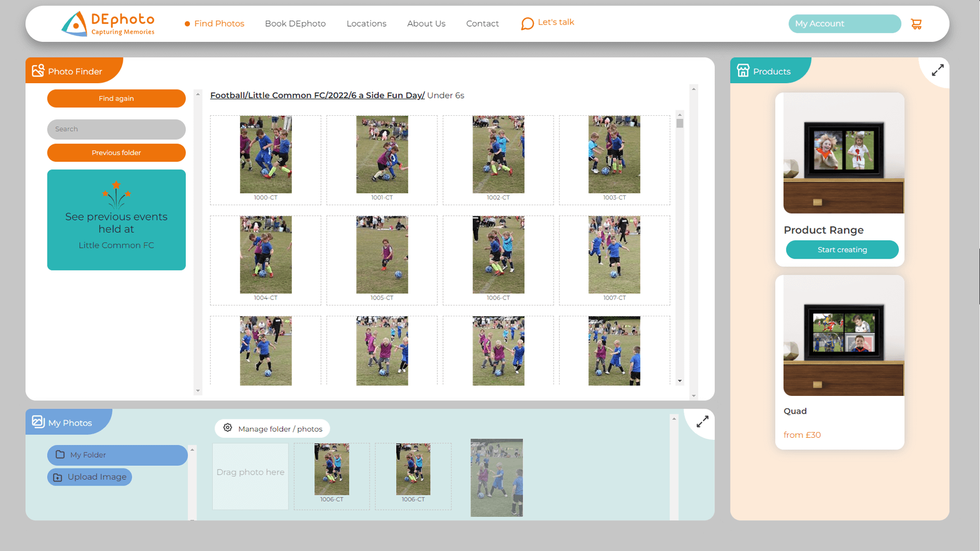Viewport: 980px width, 551px height.
Task: Select photo thumbnail 1005-CT
Action: pyautogui.click(x=382, y=255)
